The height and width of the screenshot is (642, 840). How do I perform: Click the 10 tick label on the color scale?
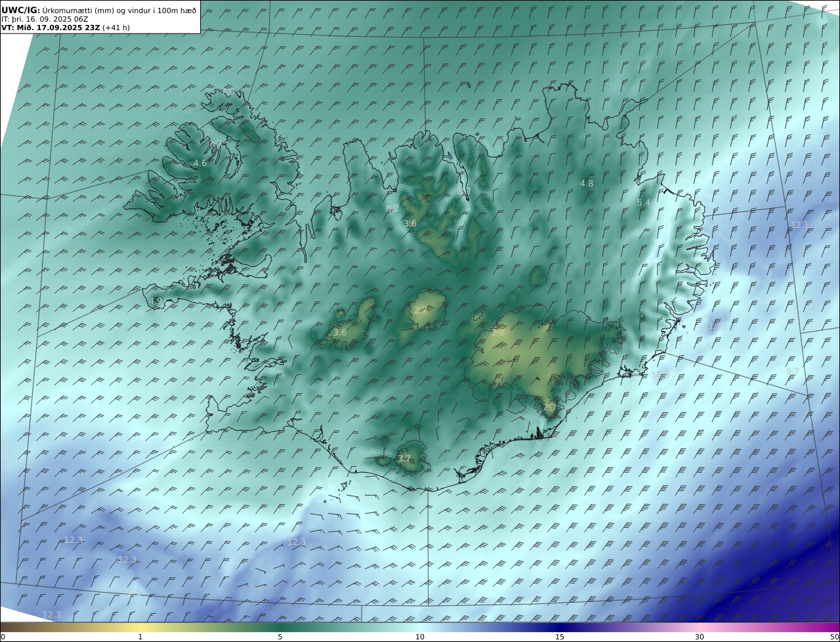(420, 637)
